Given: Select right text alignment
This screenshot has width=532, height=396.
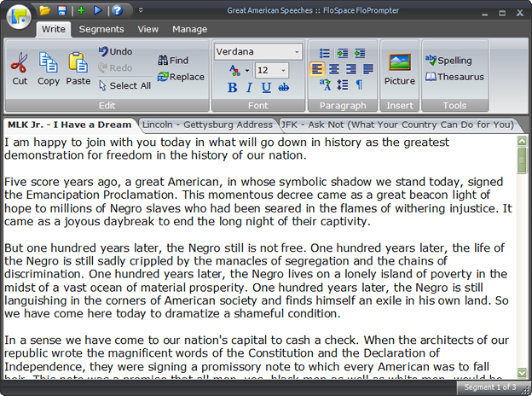Looking at the screenshot, I should [351, 69].
